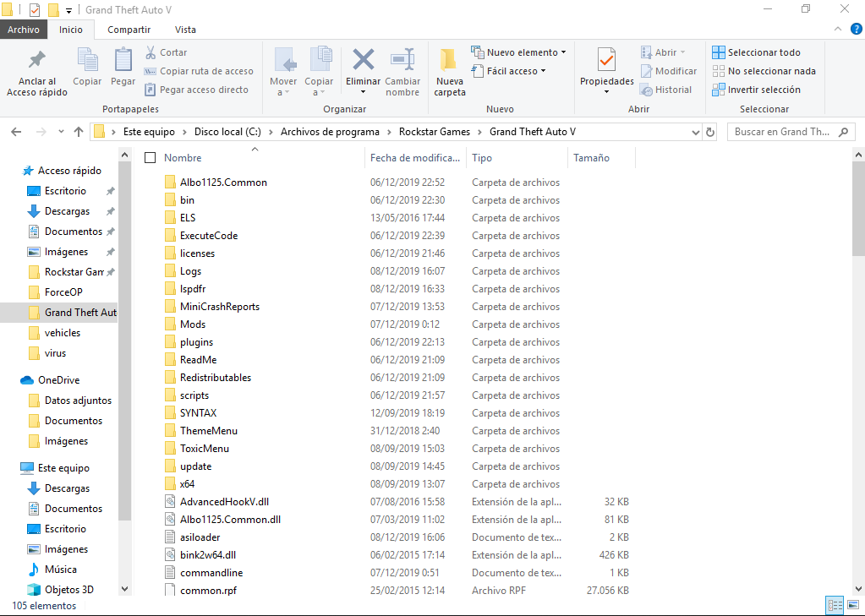Open the Historial ribbon button
Image resolution: width=865 pixels, height=616 pixels.
(665, 90)
